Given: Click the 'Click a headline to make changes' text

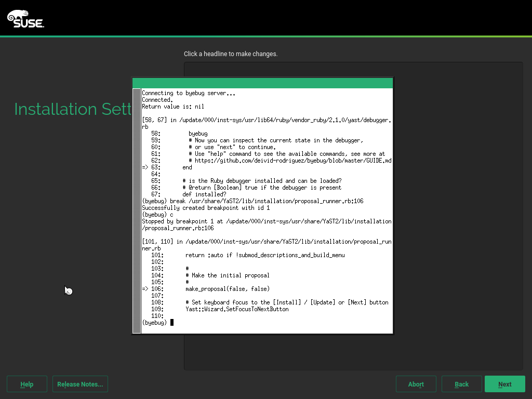Looking at the screenshot, I should [231, 54].
